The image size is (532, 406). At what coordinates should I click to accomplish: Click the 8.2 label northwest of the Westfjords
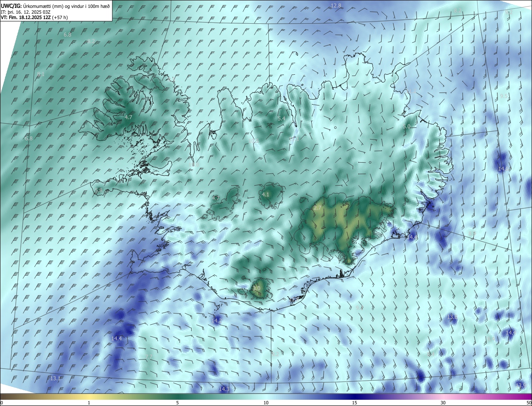tap(91, 41)
